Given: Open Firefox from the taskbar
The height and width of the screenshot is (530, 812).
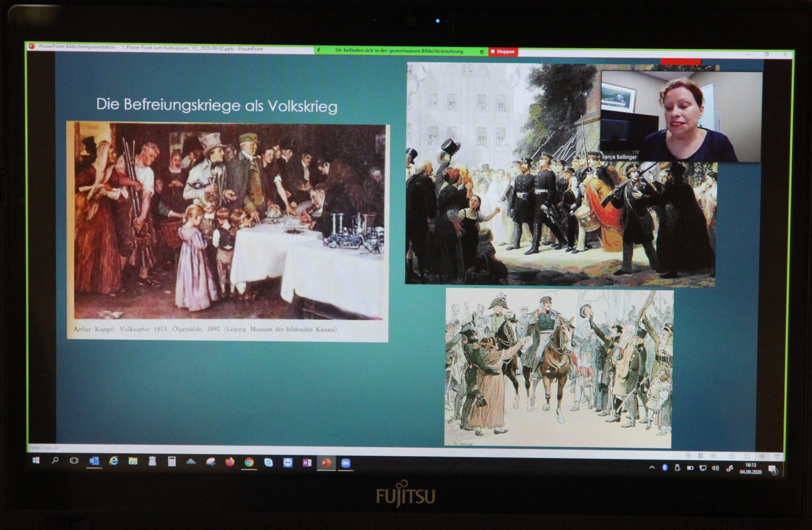Looking at the screenshot, I should pos(230,462).
